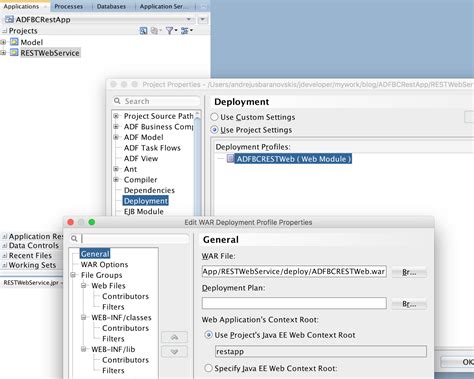Viewport: 474px width, 379px height.
Task: Click Browse button next to Deployment Plan
Action: 409,304
